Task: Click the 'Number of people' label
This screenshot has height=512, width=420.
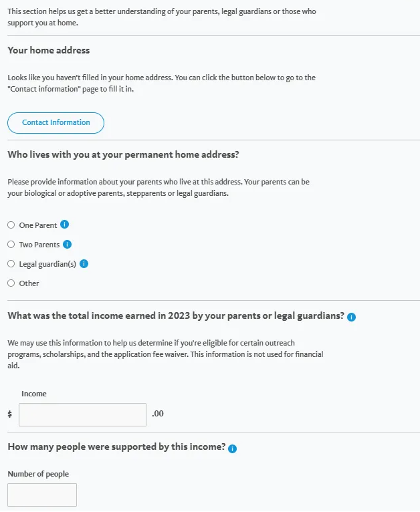Action: point(38,474)
